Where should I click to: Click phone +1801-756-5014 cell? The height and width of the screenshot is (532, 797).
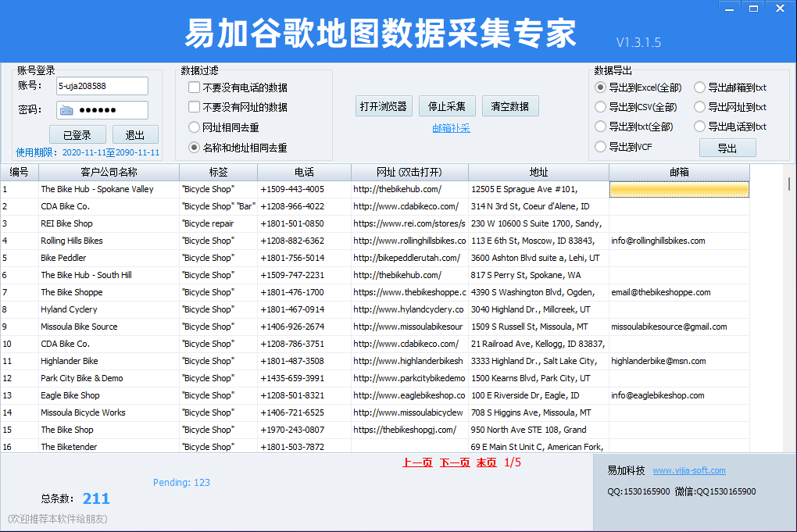point(304,258)
